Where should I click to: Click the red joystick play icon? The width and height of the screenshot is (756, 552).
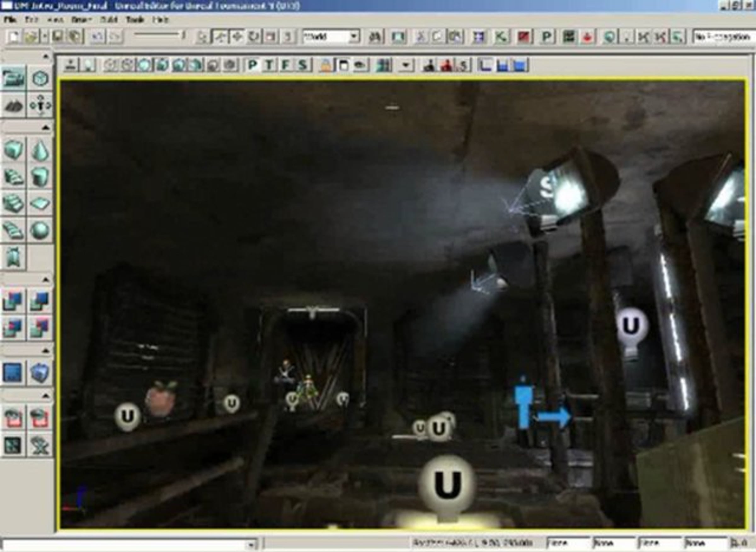point(588,37)
